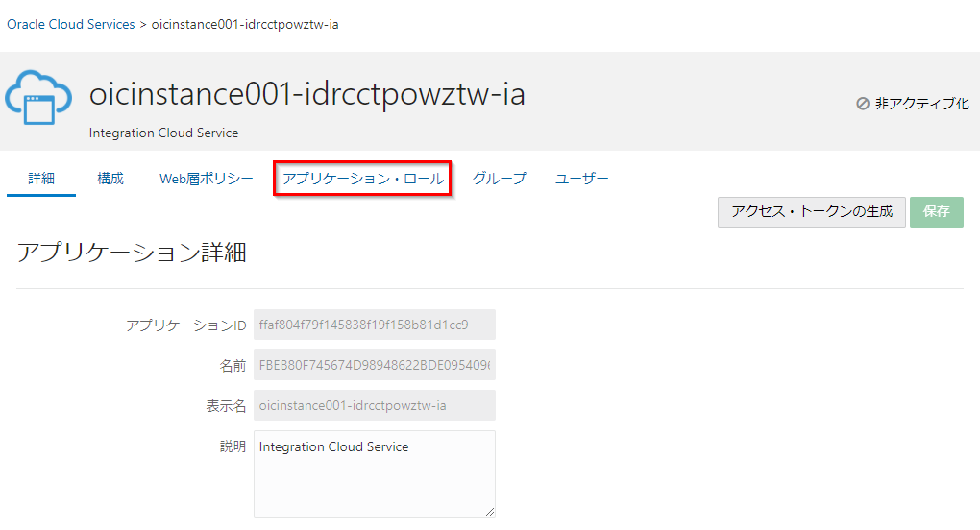Click the 非アクティブ化 text link

click(x=921, y=104)
